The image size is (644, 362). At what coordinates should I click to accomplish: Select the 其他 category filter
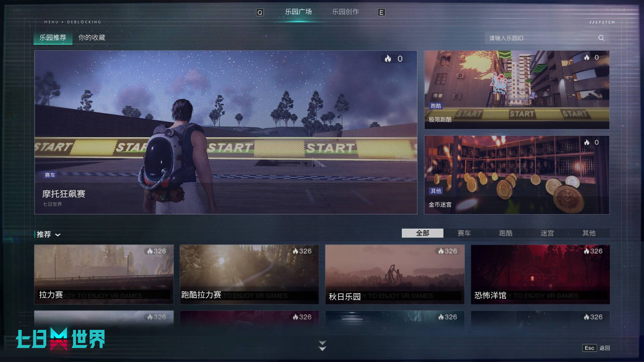(x=589, y=233)
